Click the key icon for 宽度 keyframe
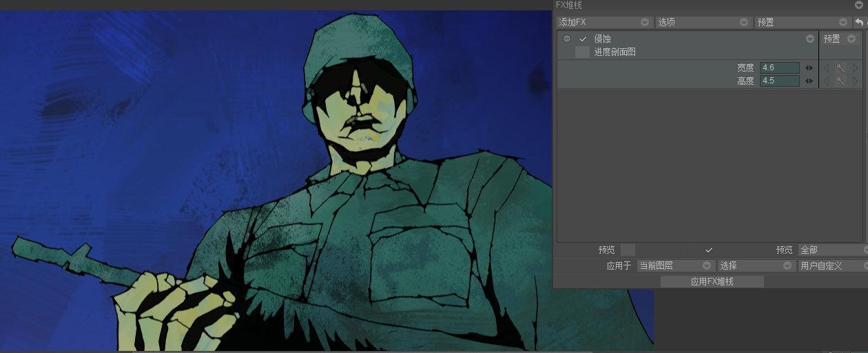 (840, 68)
